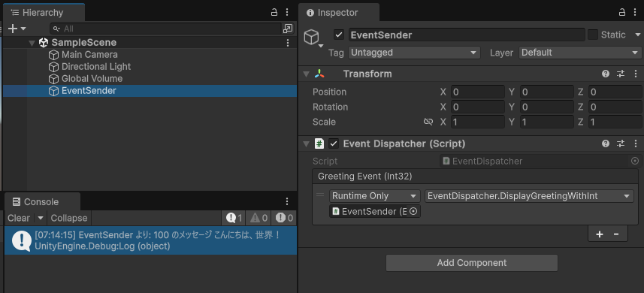Lock the Hierarchy panel
This screenshot has width=644, height=293.
pyautogui.click(x=274, y=12)
